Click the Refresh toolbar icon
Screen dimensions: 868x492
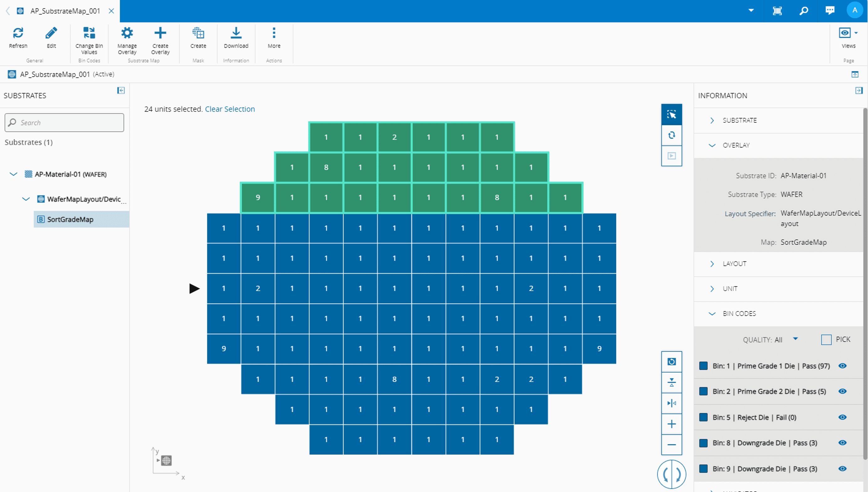(18, 33)
